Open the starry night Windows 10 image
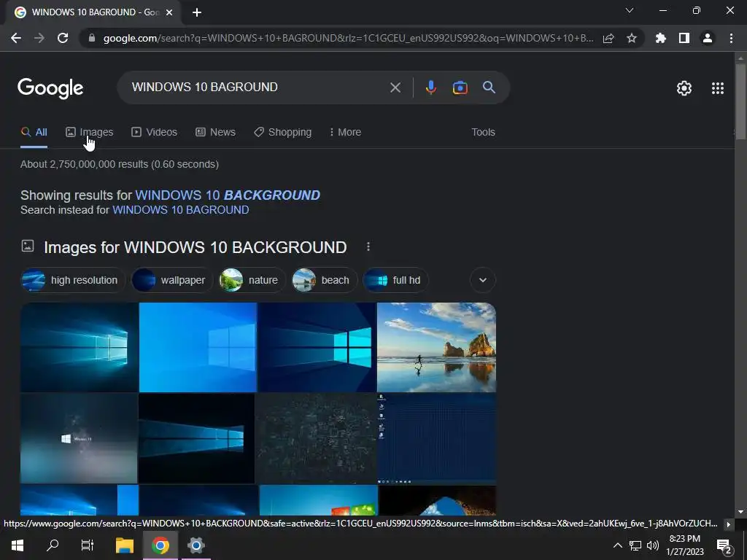The height and width of the screenshot is (560, 747). coord(79,438)
